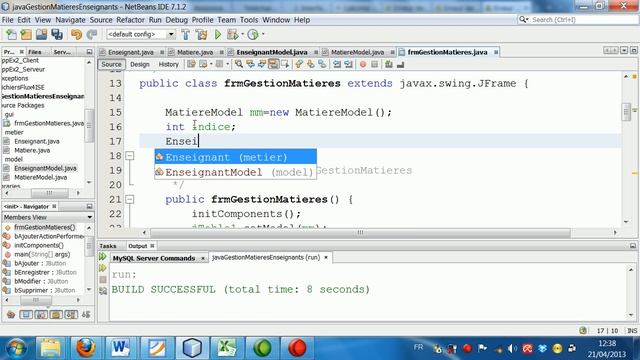Viewport: 640px width, 360px height.
Task: Click the New File toolbar icon
Action: click(x=11, y=35)
